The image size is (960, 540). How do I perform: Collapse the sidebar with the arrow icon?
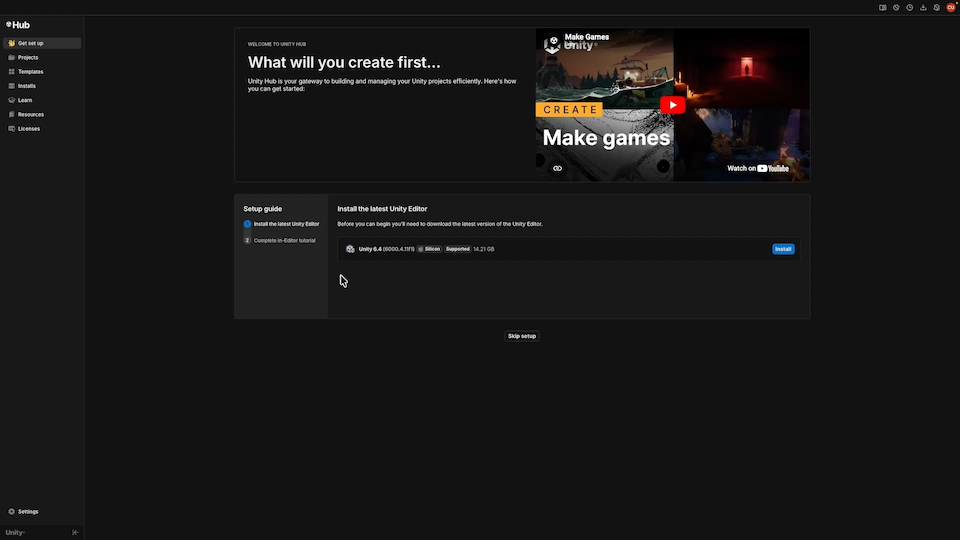pos(75,533)
